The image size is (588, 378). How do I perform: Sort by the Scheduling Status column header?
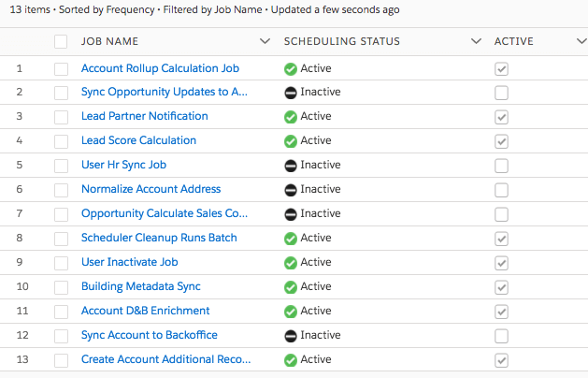(x=342, y=41)
